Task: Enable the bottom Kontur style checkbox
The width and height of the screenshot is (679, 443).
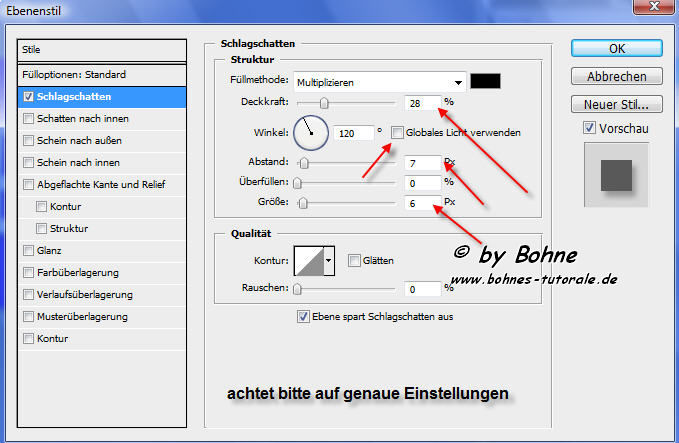Action: 29,338
